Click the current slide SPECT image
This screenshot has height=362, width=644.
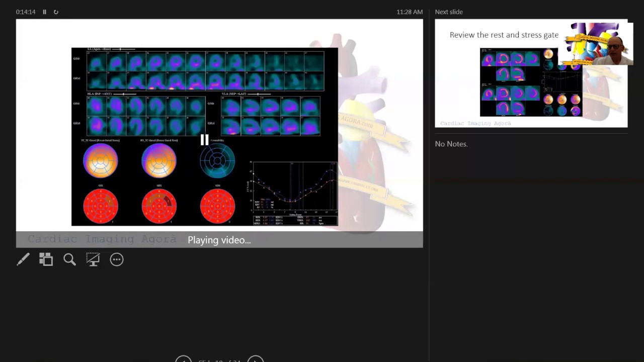click(205, 137)
